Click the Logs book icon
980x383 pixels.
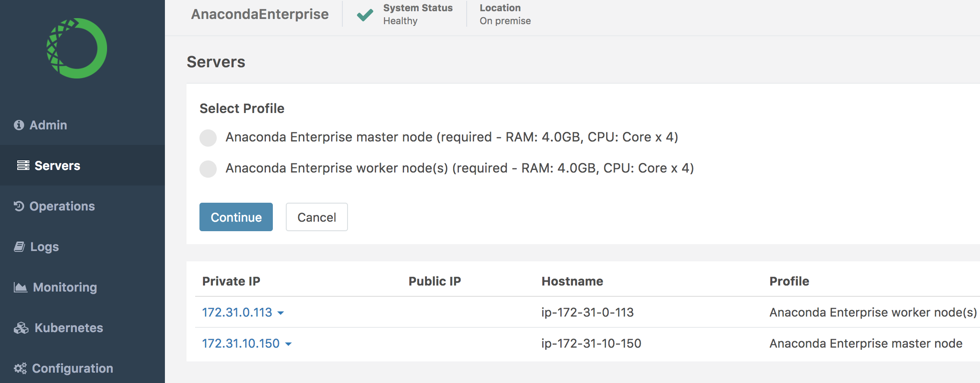(x=19, y=247)
